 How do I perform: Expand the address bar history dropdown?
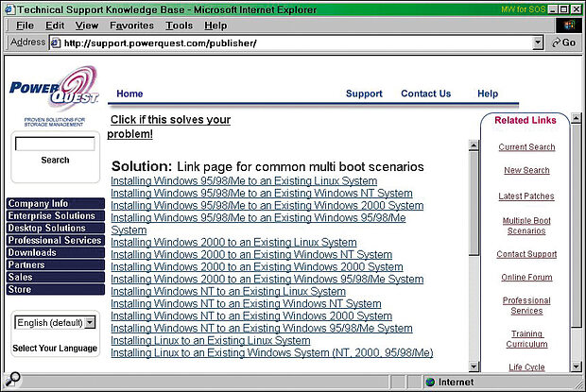pyautogui.click(x=538, y=43)
